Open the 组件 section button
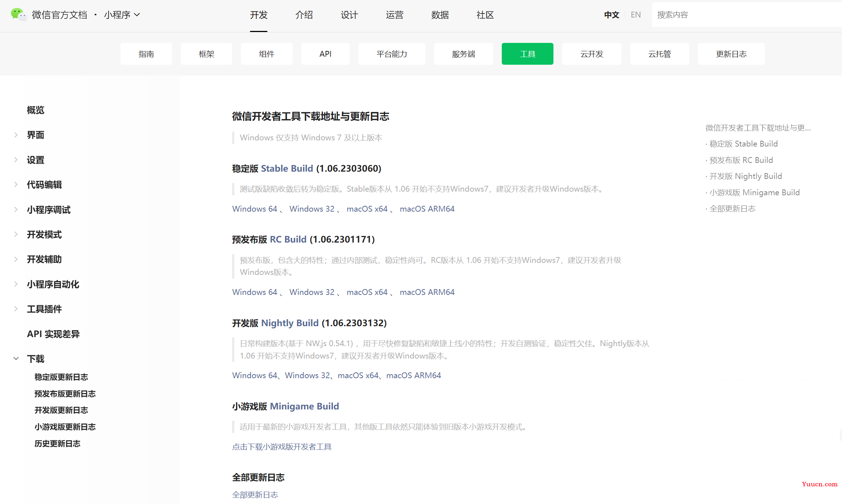This screenshot has width=842, height=504. (267, 54)
